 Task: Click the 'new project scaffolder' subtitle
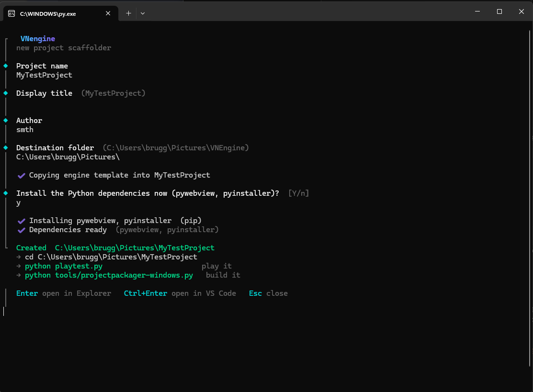[64, 48]
